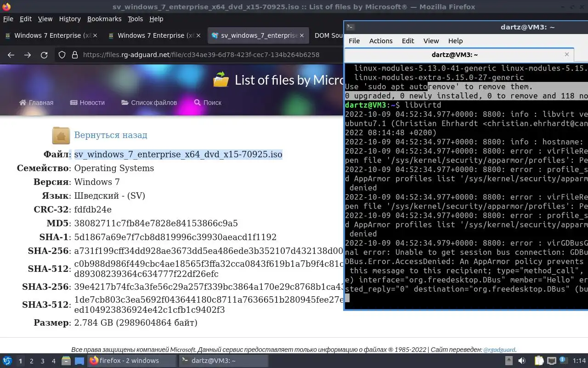The height and width of the screenshot is (368, 588).
Task: Close the dartz@VM3 terminal tab
Action: point(567,54)
